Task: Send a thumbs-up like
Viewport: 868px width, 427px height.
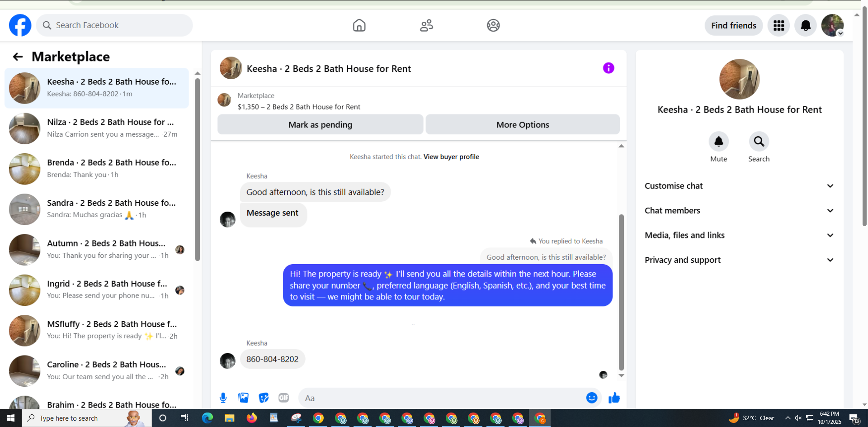Action: 614,398
